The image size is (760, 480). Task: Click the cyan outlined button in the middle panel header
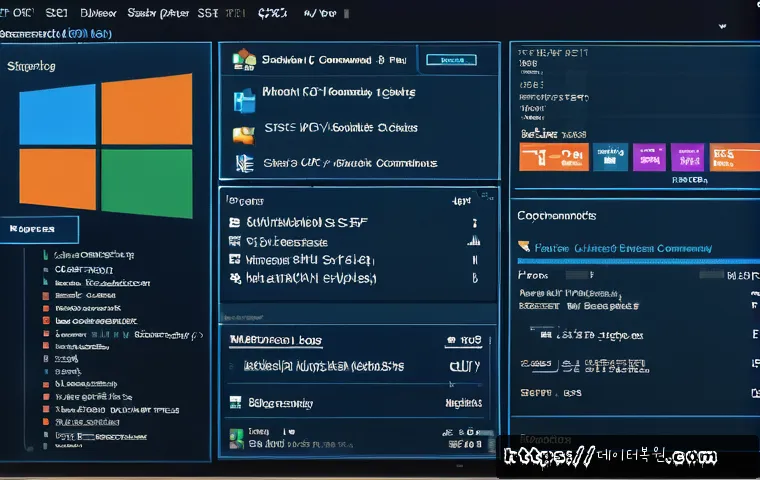(451, 60)
